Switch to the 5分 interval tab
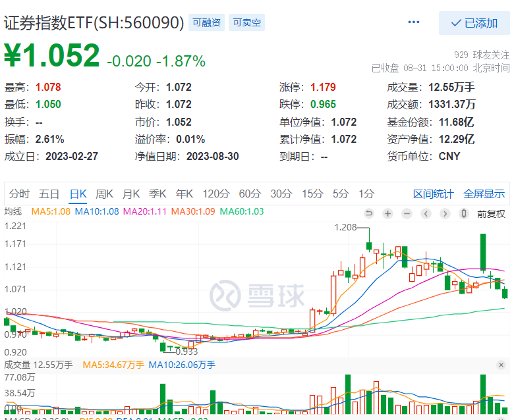 tap(341, 194)
